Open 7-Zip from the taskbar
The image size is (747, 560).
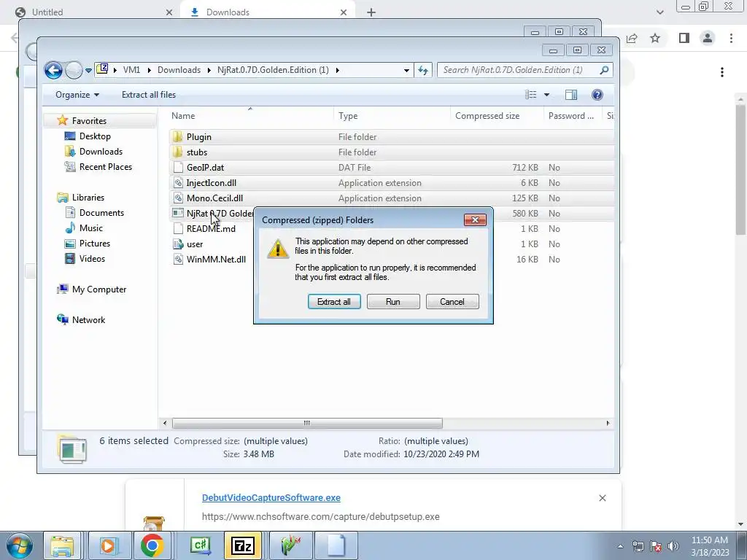[x=242, y=545]
